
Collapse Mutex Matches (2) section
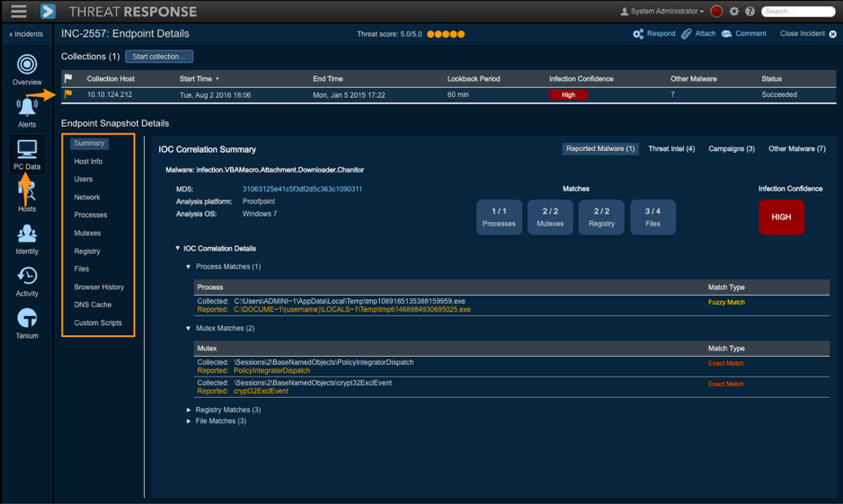(x=189, y=329)
